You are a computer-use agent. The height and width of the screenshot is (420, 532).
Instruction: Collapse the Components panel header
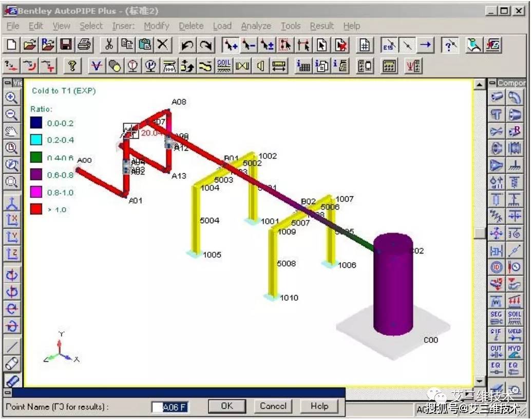pos(492,83)
